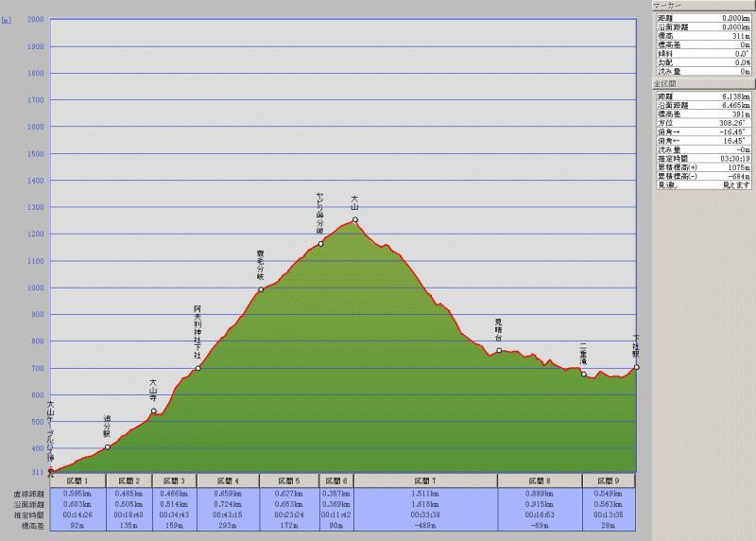This screenshot has width=756, height=541.
Task: Click the 大山寺 waypoint circle
Action: tap(154, 411)
